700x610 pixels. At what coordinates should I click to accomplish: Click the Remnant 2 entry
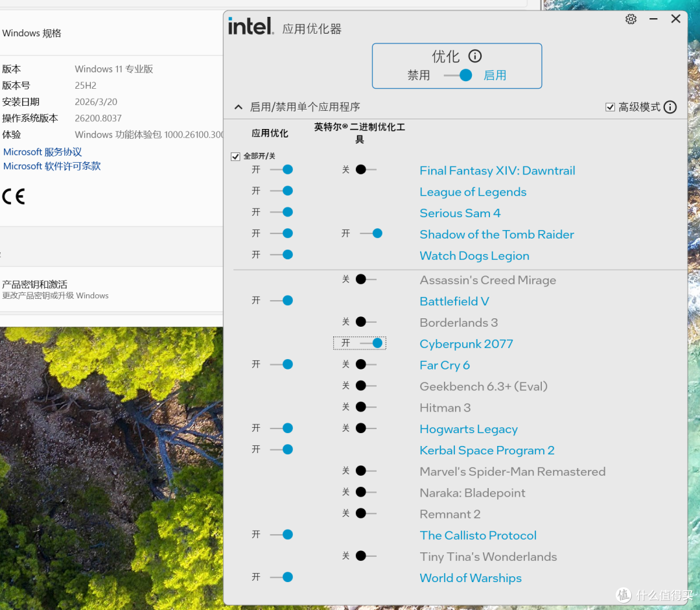point(450,514)
